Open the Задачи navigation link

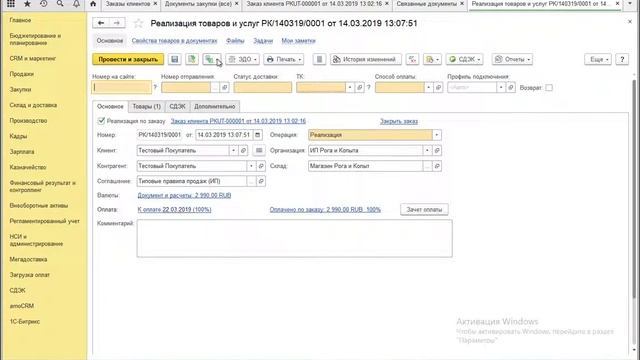click(263, 41)
